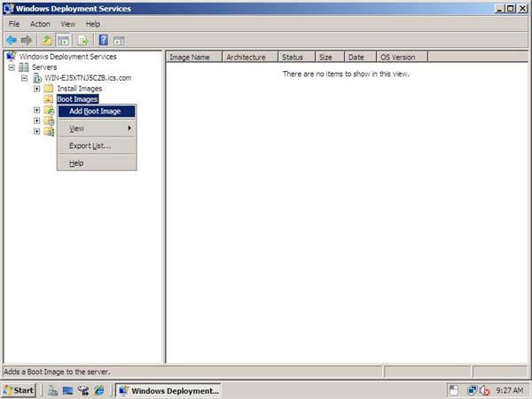This screenshot has height=399, width=532.
Task: Choose Export List from context menu
Action: coord(97,146)
